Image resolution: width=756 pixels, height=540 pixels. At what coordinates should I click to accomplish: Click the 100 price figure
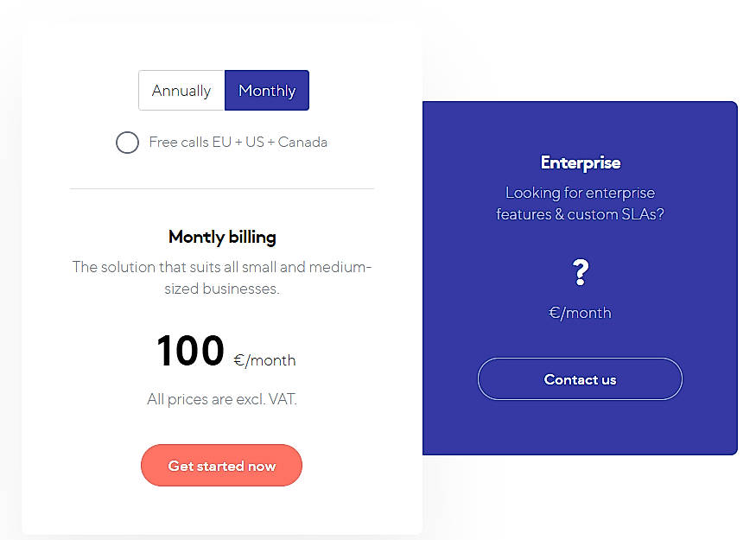pyautogui.click(x=189, y=351)
